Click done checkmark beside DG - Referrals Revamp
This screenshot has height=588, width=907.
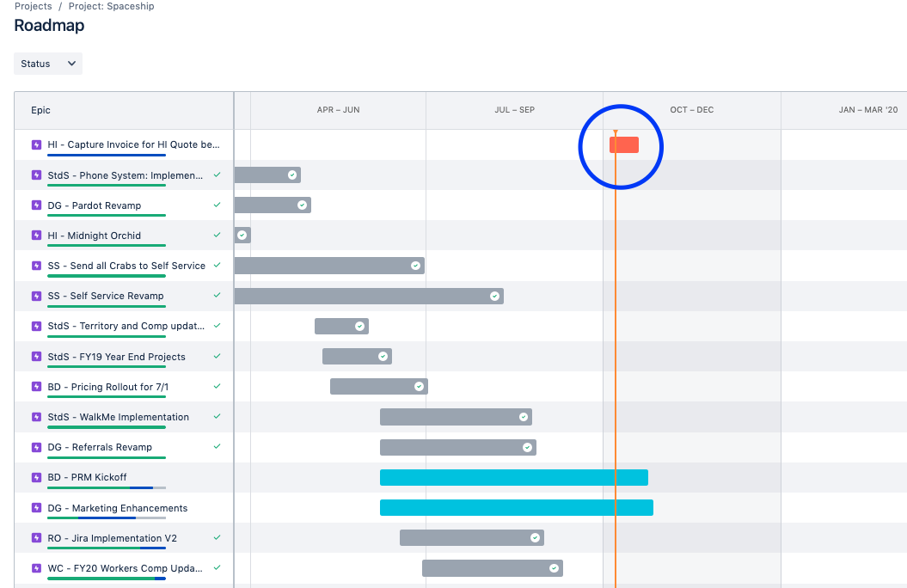pyautogui.click(x=217, y=446)
